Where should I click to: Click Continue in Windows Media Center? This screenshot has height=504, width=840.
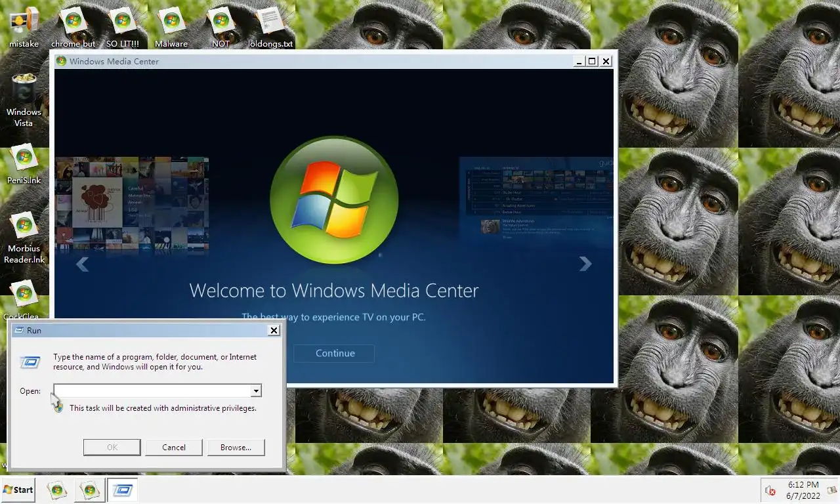(x=335, y=353)
